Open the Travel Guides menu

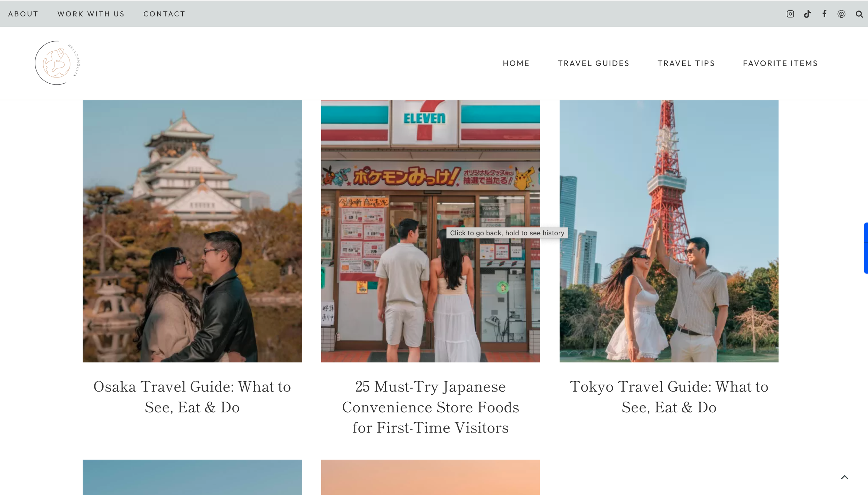coord(593,63)
